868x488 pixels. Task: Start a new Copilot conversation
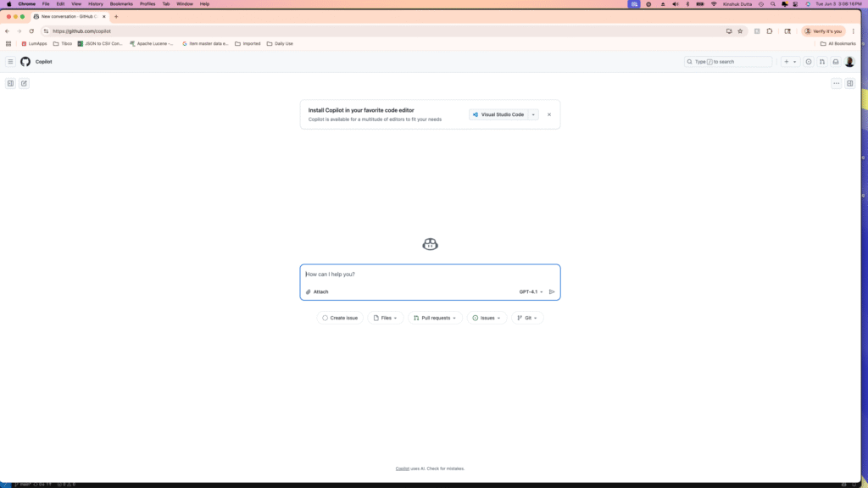(24, 84)
